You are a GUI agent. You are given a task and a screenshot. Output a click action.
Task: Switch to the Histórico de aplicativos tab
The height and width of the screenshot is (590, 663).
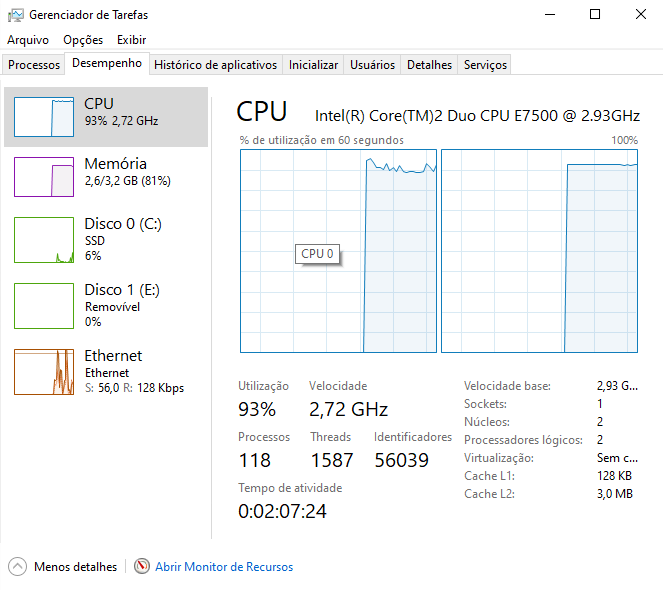(216, 65)
